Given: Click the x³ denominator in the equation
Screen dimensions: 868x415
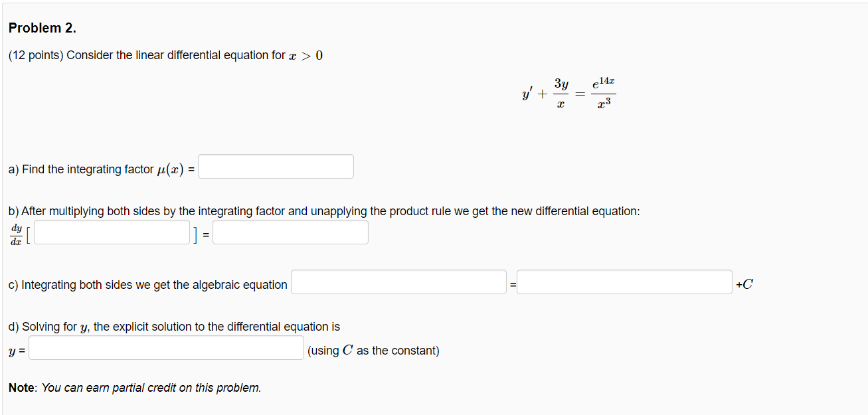Looking at the screenshot, I should click(x=603, y=103).
